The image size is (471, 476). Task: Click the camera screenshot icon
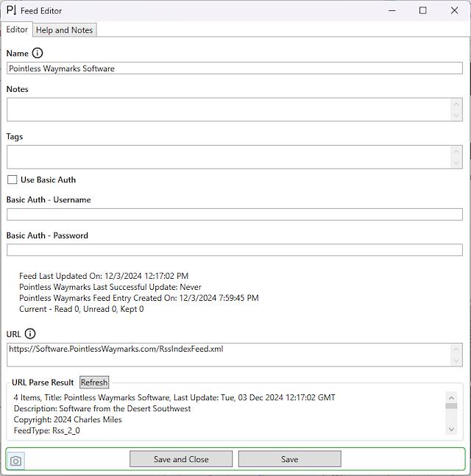(x=15, y=461)
